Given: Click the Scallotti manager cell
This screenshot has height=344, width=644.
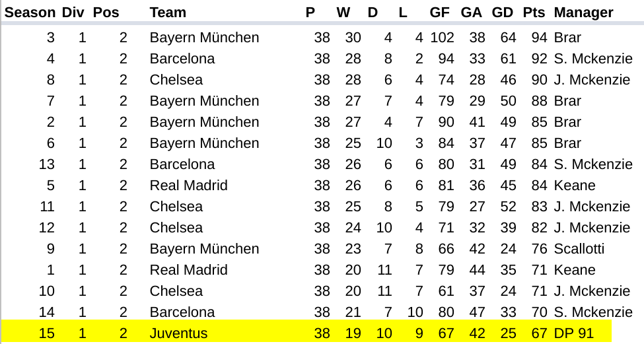Looking at the screenshot, I should click(x=579, y=249).
